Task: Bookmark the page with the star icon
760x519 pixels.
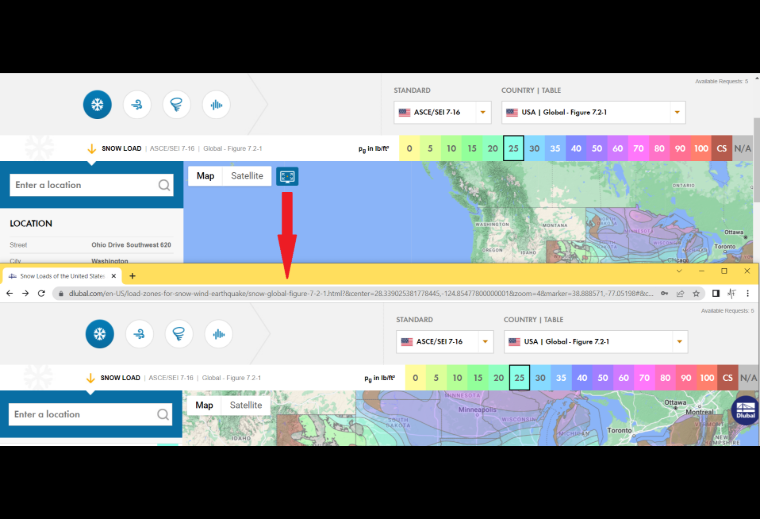Action: click(x=697, y=294)
